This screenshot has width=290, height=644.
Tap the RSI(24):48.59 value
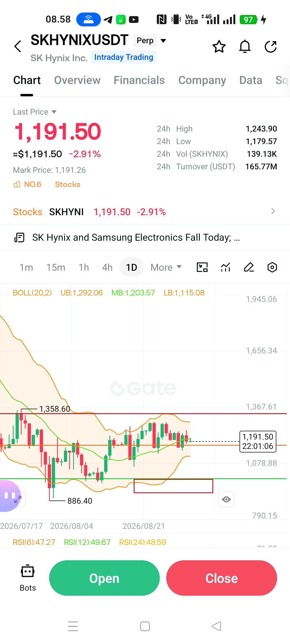(143, 542)
